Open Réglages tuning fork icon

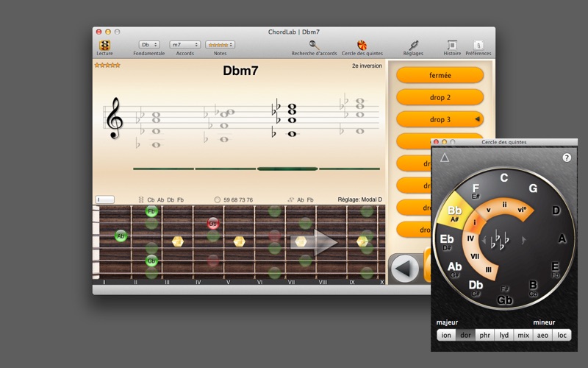(x=413, y=45)
